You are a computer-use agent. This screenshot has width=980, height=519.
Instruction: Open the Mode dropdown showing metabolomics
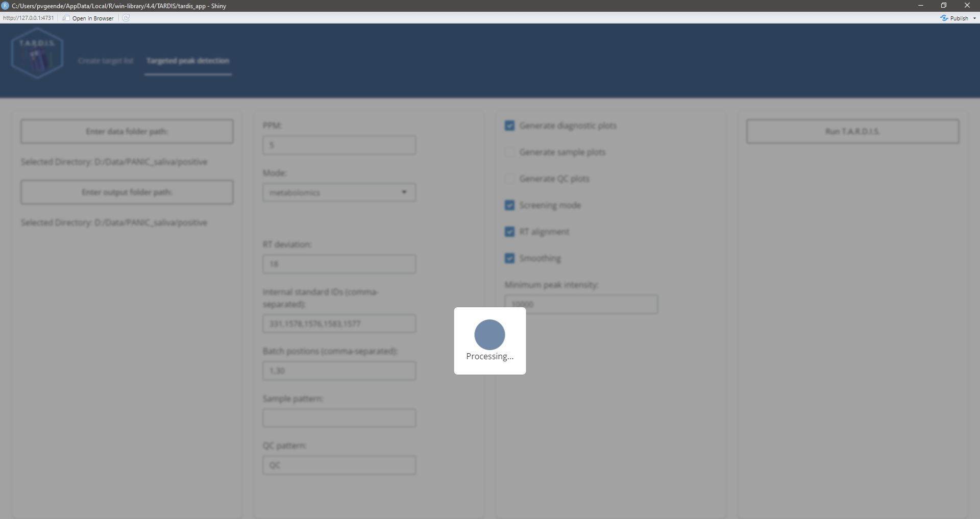click(x=339, y=192)
